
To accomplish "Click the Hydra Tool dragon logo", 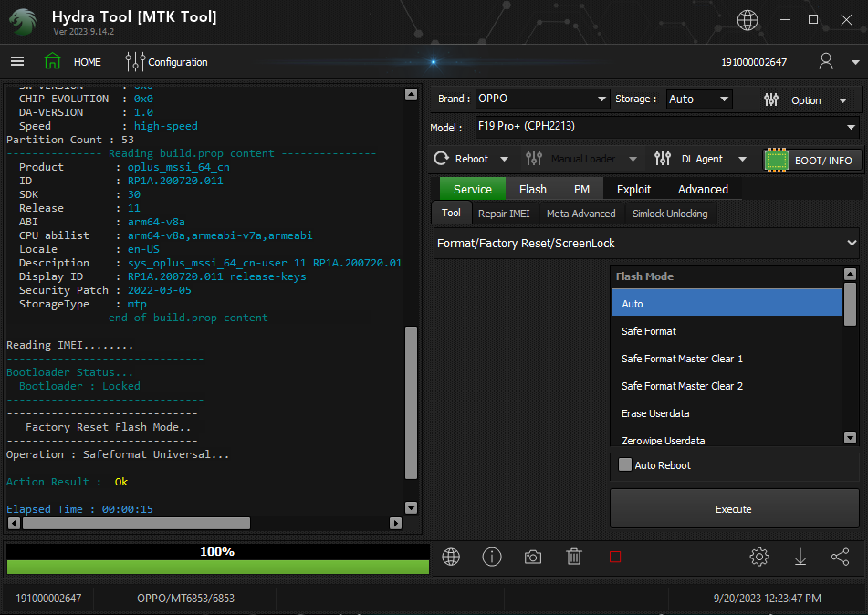I will coord(23,22).
